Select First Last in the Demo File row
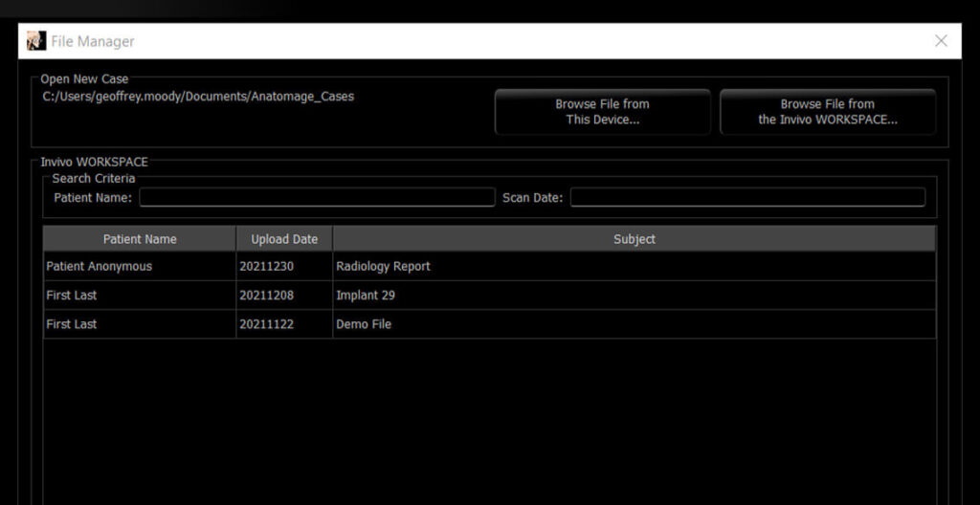The height and width of the screenshot is (505, 980). pos(72,324)
